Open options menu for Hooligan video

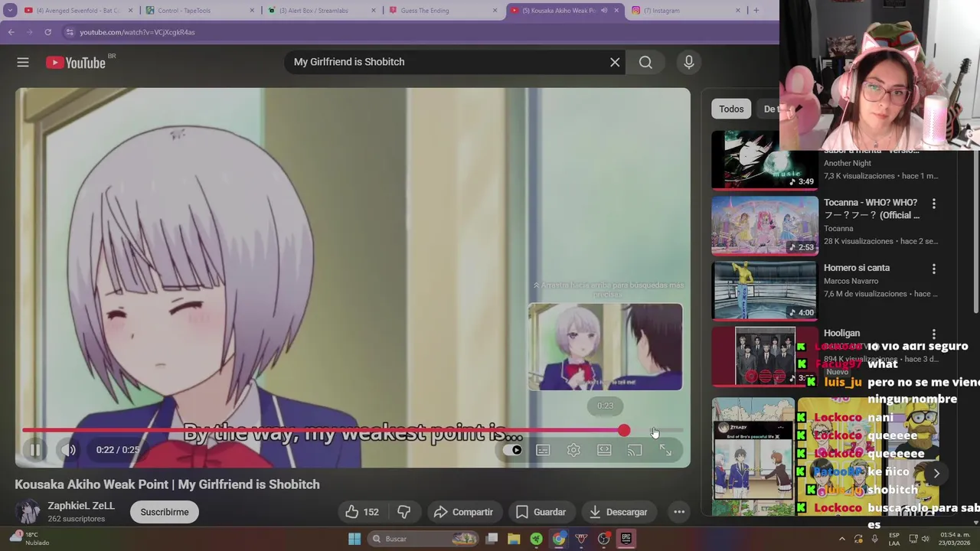coord(933,334)
